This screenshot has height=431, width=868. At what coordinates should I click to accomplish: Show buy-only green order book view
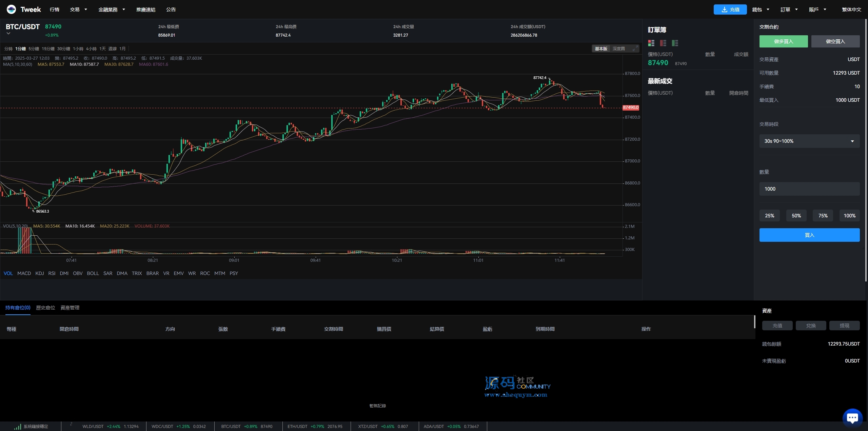(x=675, y=43)
